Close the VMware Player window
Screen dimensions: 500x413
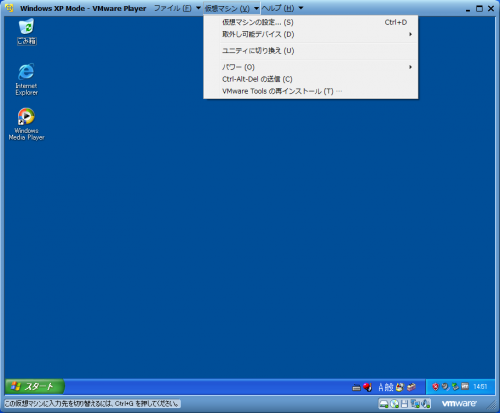(491, 9)
